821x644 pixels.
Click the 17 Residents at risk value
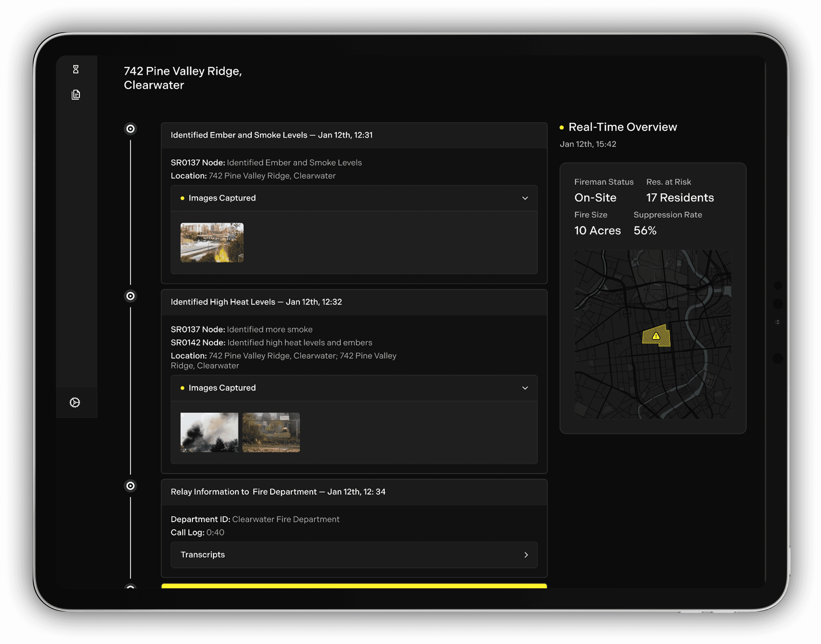point(680,198)
